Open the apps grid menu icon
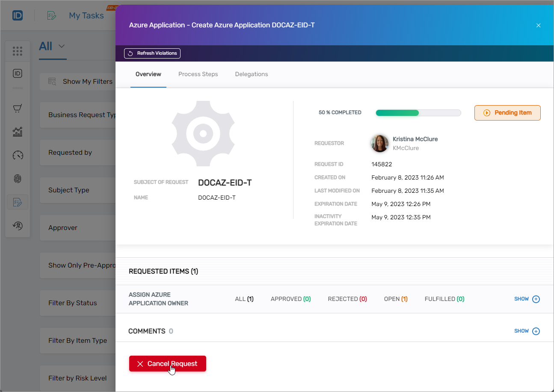 pos(18,51)
